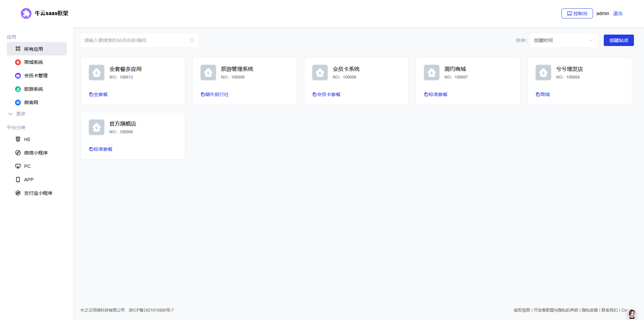This screenshot has height=320, width=644.
Task: Click the H5 shield icon
Action: click(18, 139)
